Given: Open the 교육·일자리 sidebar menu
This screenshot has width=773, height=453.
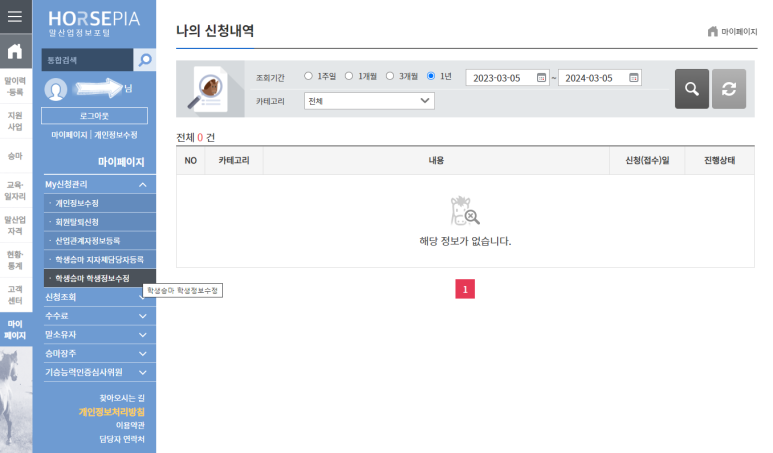Looking at the screenshot, I should coord(15,191).
